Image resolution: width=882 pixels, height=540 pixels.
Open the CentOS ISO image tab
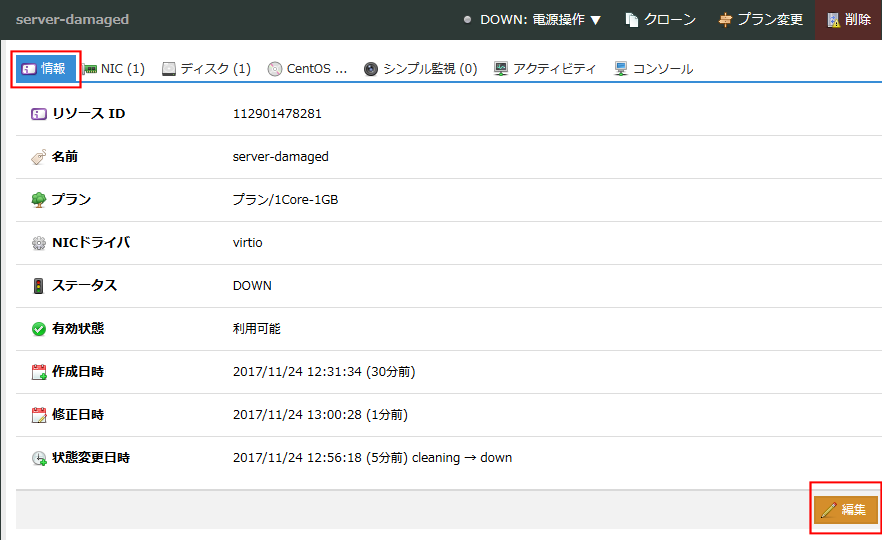tap(308, 69)
